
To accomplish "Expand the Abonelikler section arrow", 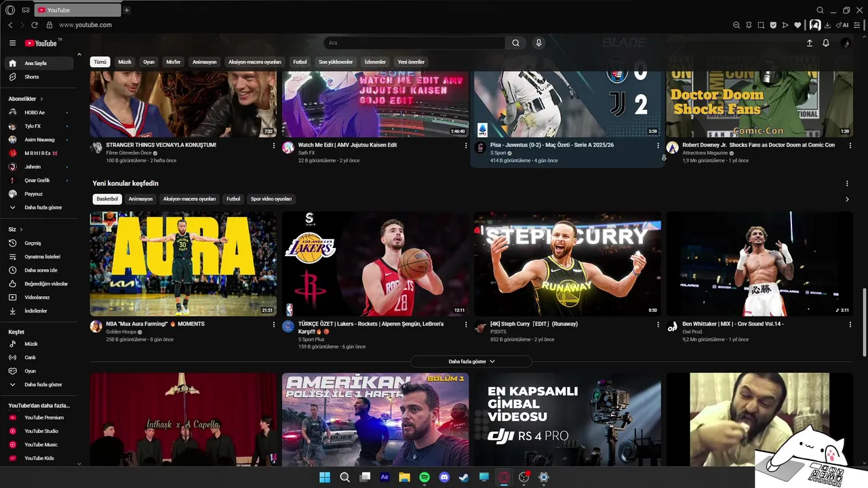I will pos(41,99).
